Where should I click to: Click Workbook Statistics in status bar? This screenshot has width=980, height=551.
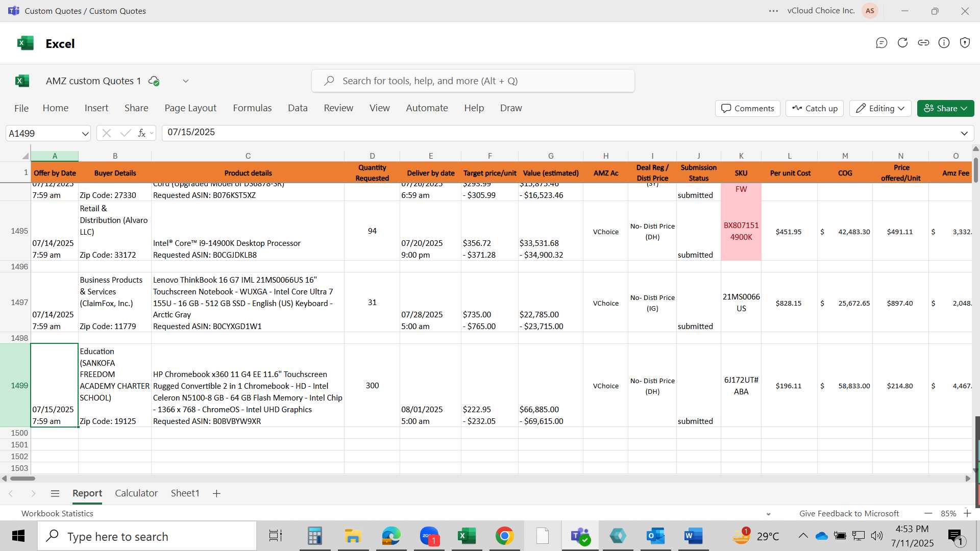57,514
